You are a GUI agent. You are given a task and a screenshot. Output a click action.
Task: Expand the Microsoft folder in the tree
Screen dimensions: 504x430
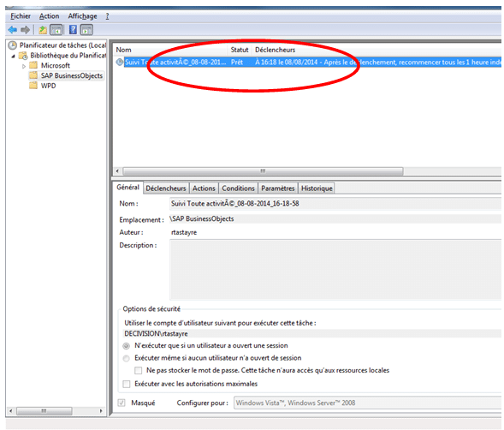(x=24, y=66)
